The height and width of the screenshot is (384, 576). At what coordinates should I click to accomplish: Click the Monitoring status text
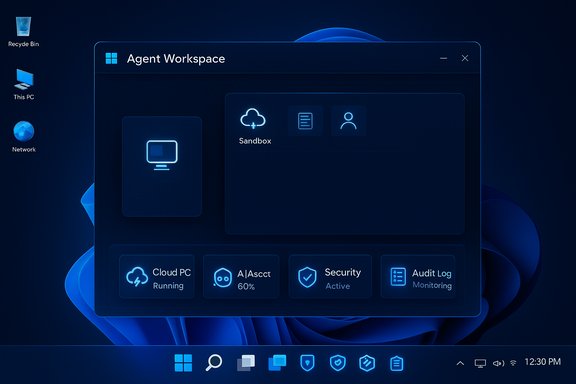(432, 285)
